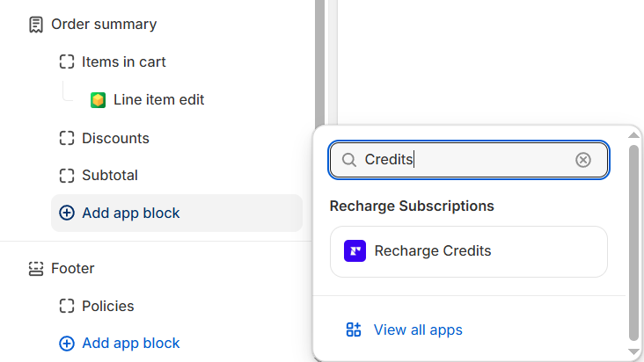Click the Recharge Credits purple app icon
644x362 pixels.
355,251
